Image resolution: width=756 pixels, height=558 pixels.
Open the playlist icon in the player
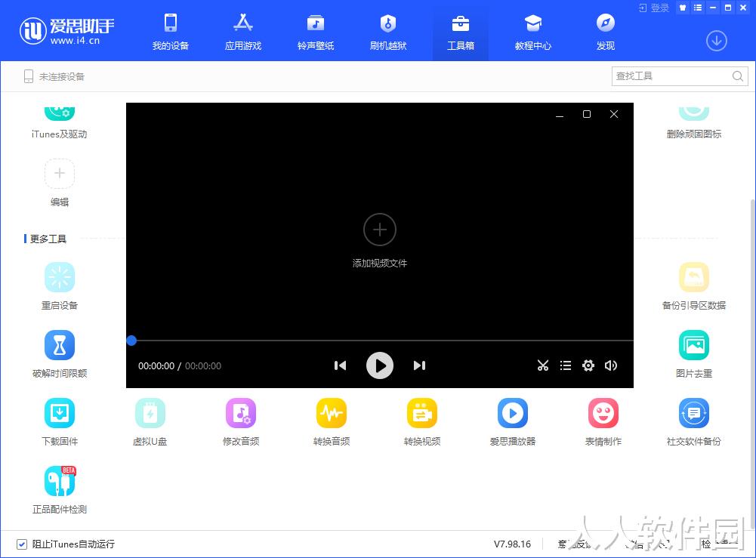[x=566, y=365]
